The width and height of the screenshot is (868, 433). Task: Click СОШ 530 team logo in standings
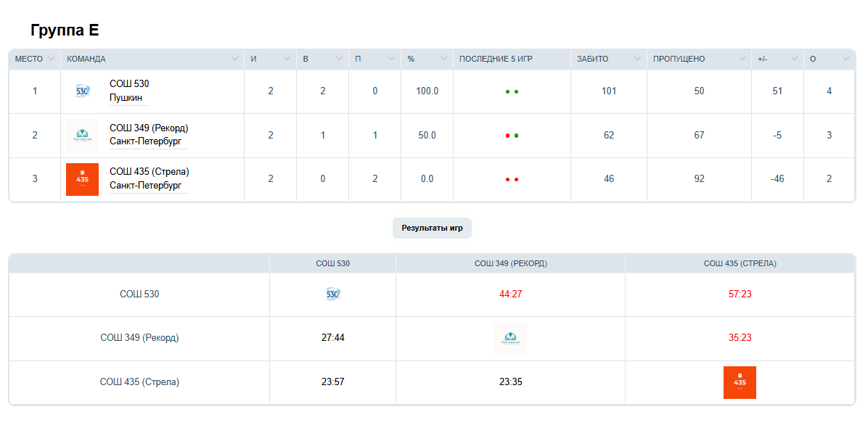pyautogui.click(x=82, y=91)
